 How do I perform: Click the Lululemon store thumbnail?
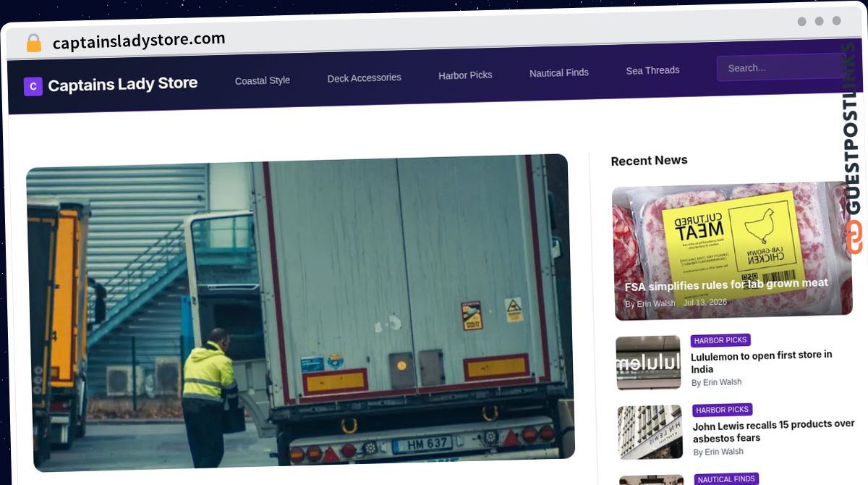click(649, 363)
